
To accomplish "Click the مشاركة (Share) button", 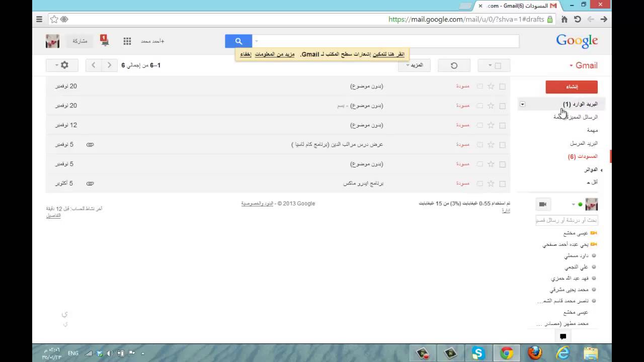I will coord(80,41).
